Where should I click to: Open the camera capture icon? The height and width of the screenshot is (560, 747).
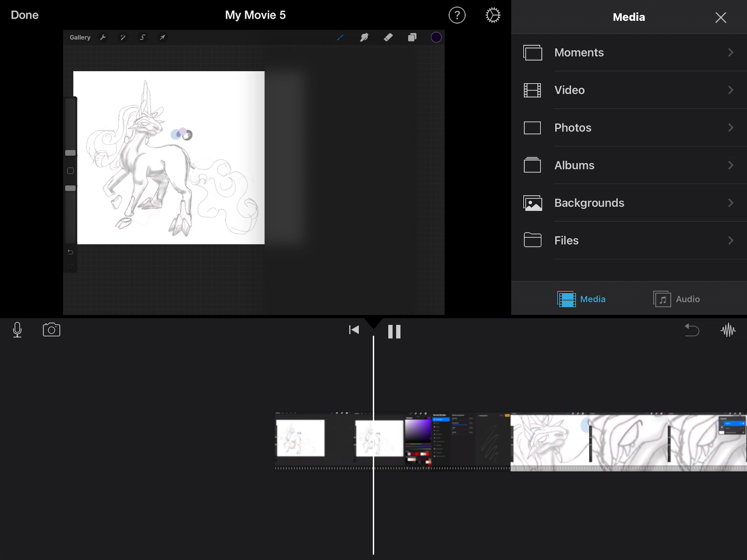click(x=51, y=330)
